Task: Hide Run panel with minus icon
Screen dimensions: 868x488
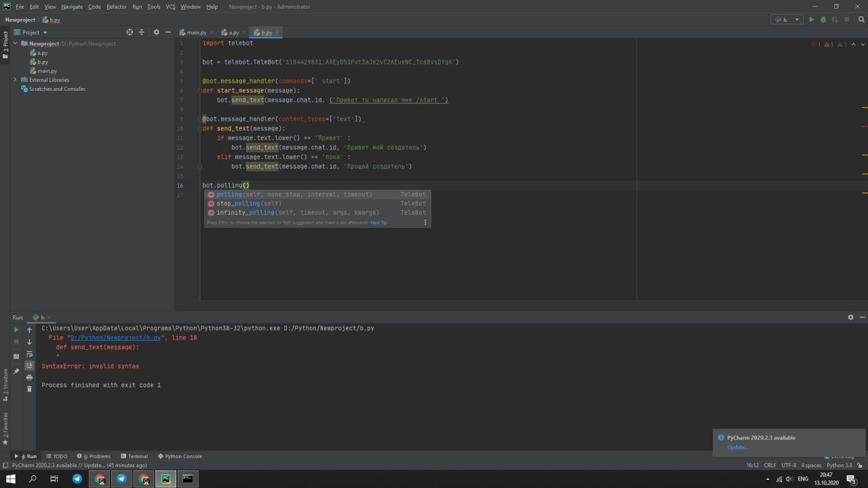Action: (862, 317)
